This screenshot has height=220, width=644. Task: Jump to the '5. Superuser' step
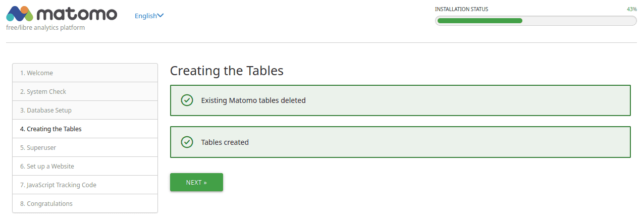coord(38,147)
